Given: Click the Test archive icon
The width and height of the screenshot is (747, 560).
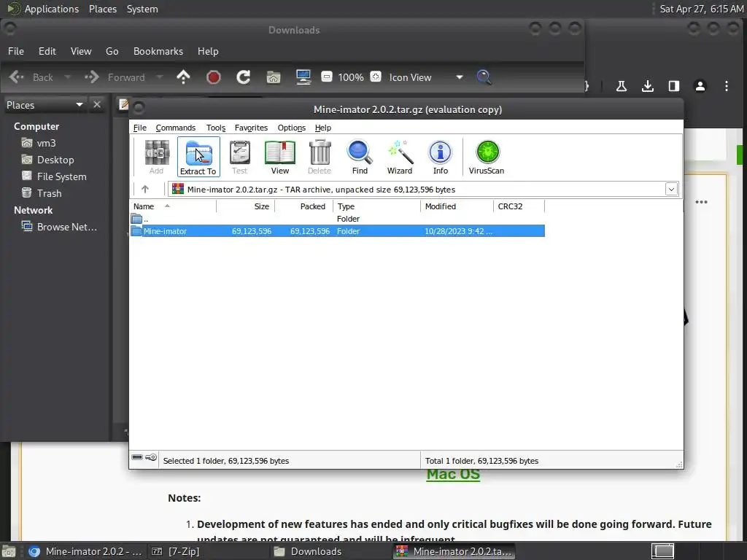Looking at the screenshot, I should 239,157.
